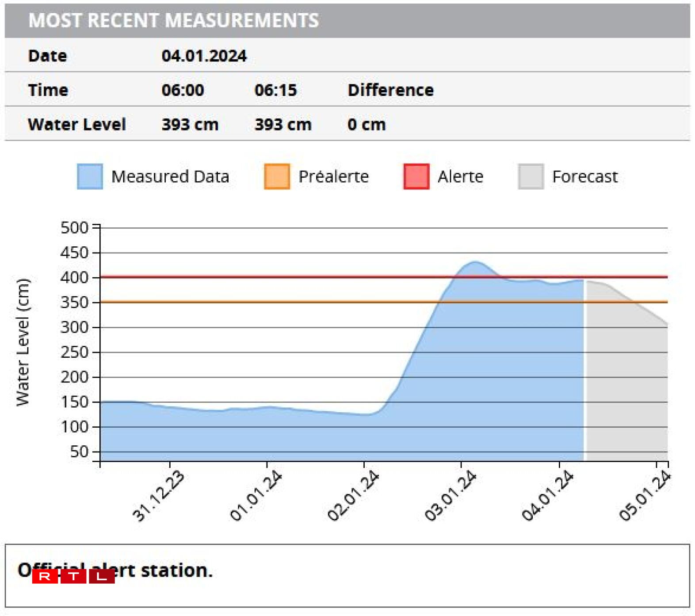
Task: Toggle the Forecast legend label
Action: click(584, 176)
